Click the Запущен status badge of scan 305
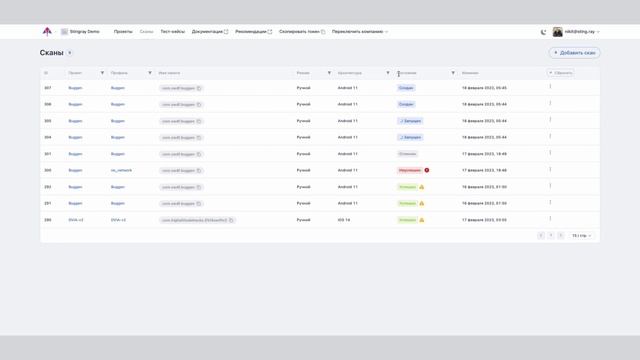Viewport: 640px width, 360px height. pos(410,121)
